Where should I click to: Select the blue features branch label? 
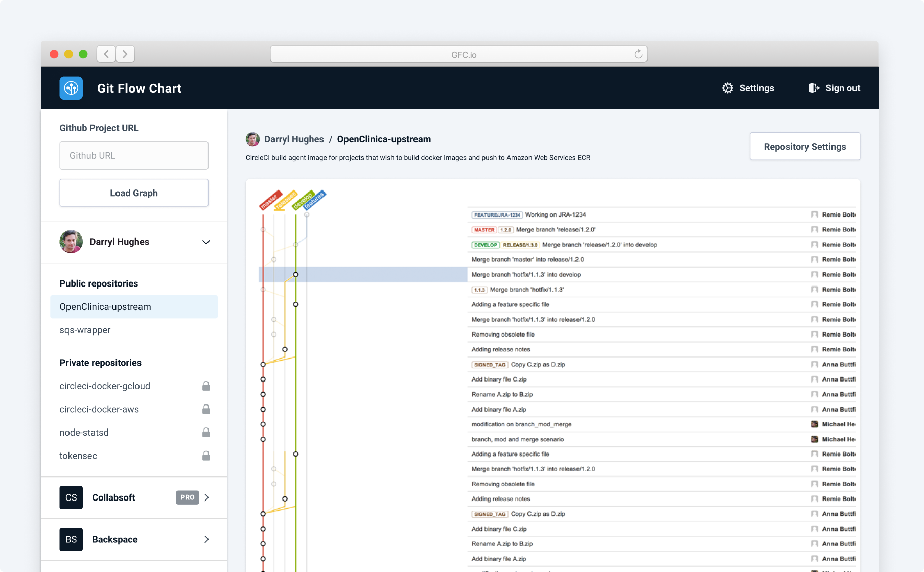pyautogui.click(x=314, y=200)
